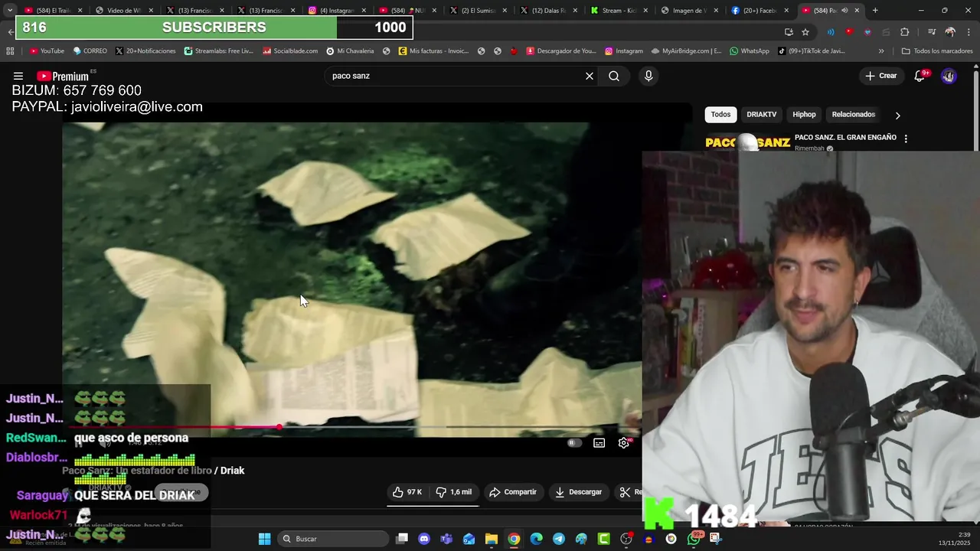
Task: Like the video with 97 K likes
Action: pyautogui.click(x=407, y=492)
